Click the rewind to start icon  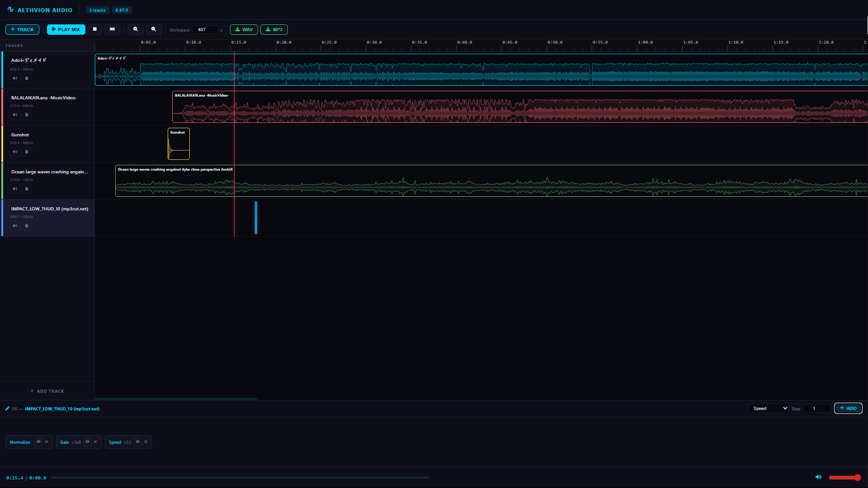[113, 29]
